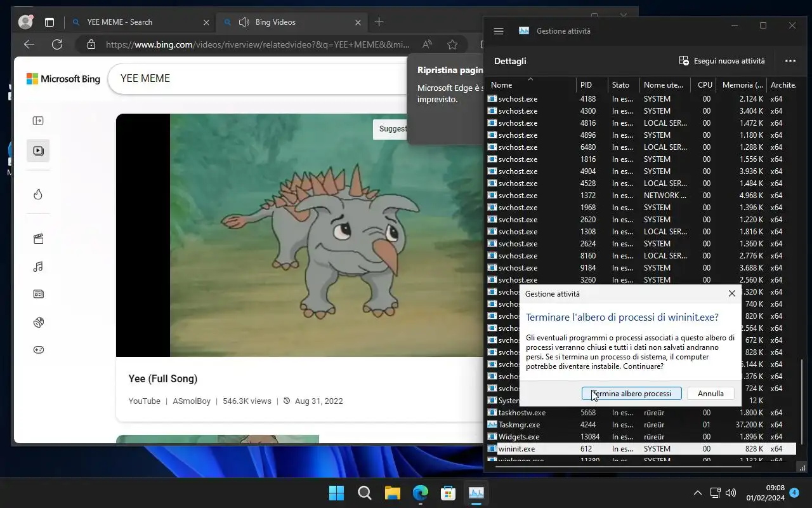
Task: Open Windows Start menu
Action: (x=336, y=493)
